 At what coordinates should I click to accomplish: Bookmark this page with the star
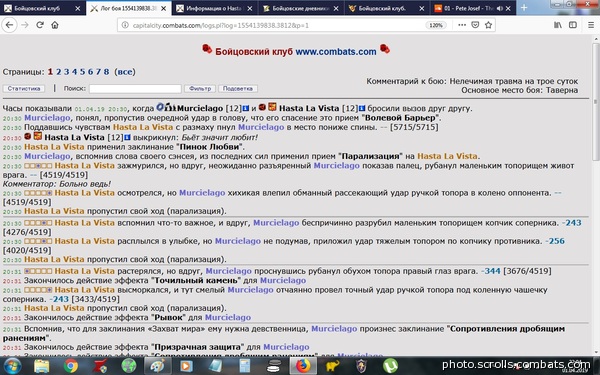488,25
